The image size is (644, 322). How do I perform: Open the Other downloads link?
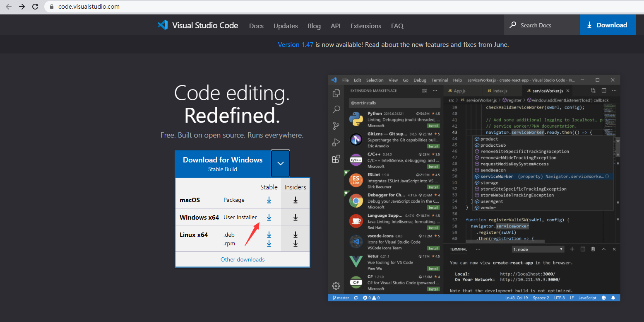tap(243, 259)
